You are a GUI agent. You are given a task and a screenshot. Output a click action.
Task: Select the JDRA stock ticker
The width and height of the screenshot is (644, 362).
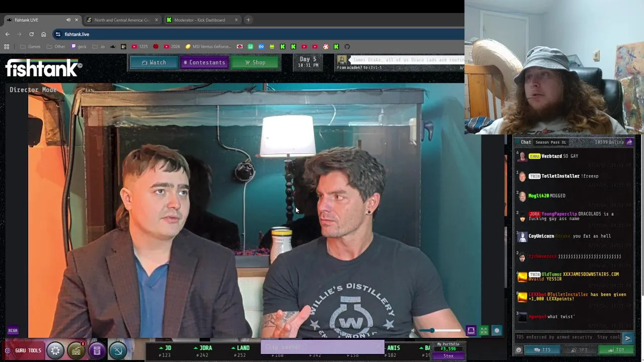coord(203,351)
